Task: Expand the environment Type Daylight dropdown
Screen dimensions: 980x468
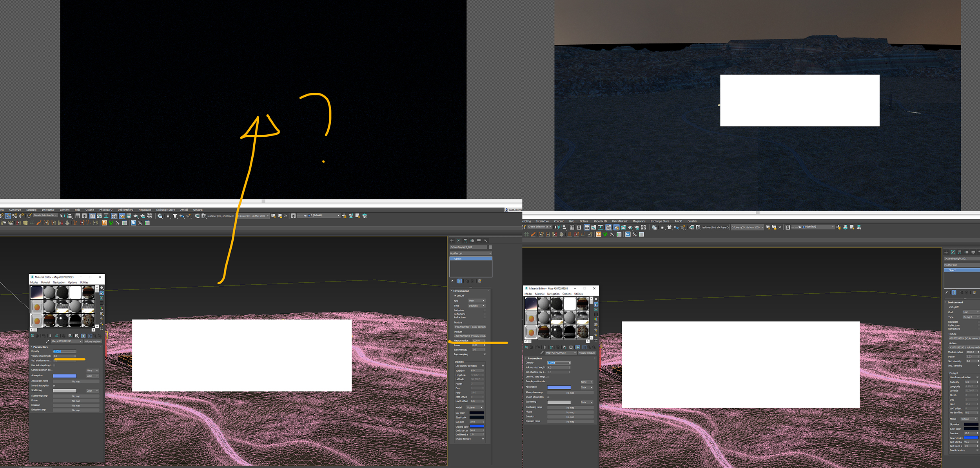Action: [477, 306]
